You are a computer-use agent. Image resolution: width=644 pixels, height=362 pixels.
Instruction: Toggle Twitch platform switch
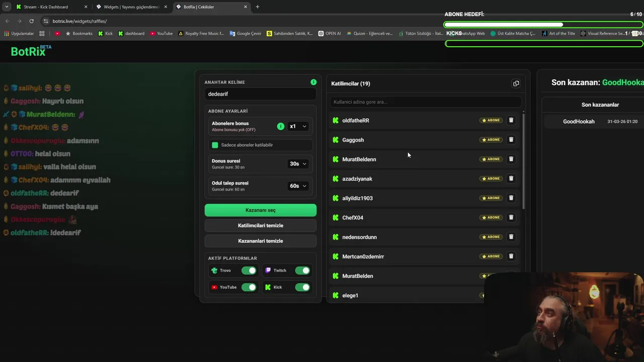(x=302, y=270)
